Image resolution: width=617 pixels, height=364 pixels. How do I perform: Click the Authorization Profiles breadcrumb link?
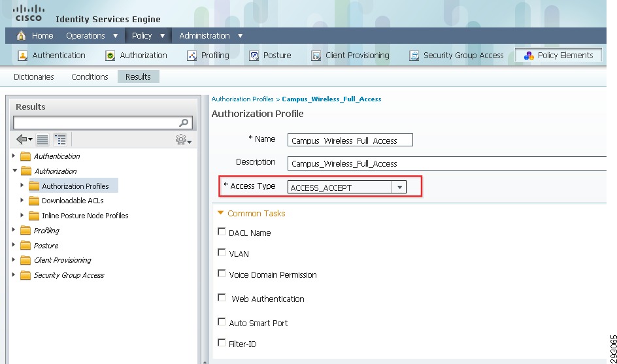242,99
